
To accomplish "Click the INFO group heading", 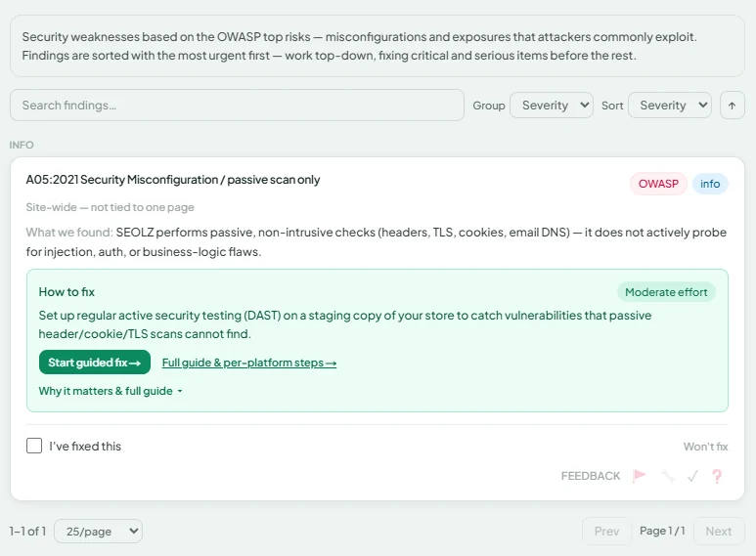I will (22, 145).
